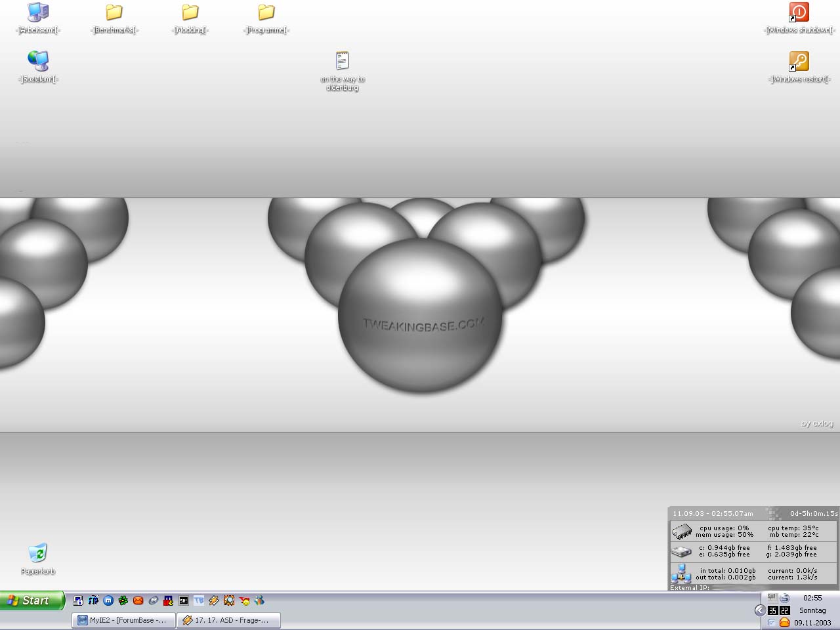This screenshot has height=630, width=840.
Task: Launch the blue circle 'm' browser icon
Action: (108, 600)
